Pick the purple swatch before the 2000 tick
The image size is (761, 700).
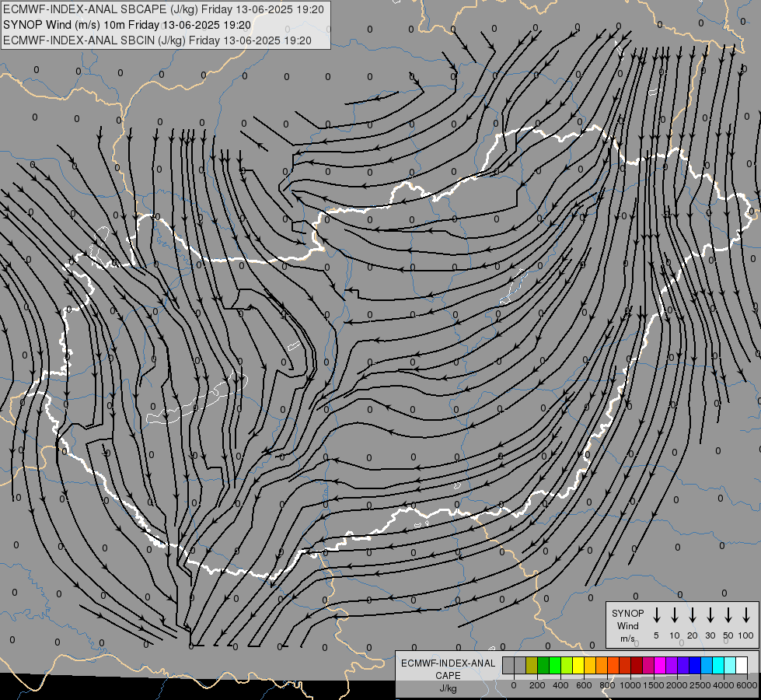coord(671,665)
